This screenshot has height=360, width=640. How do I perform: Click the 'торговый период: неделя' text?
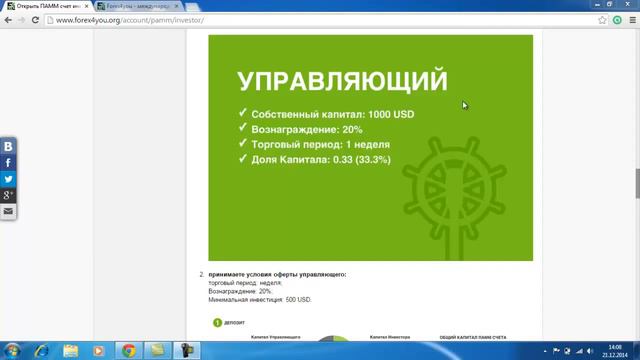[x=245, y=283]
